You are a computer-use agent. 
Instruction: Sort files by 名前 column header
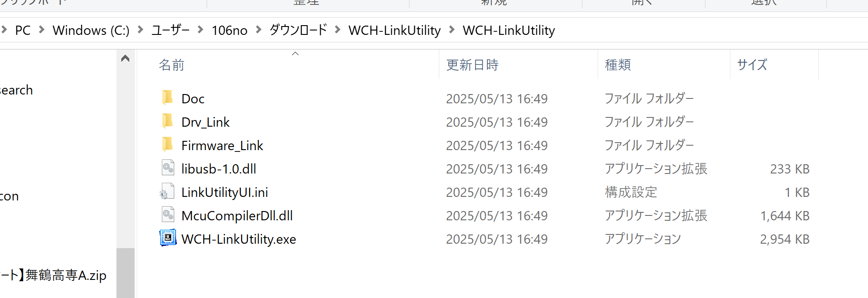coord(172,65)
